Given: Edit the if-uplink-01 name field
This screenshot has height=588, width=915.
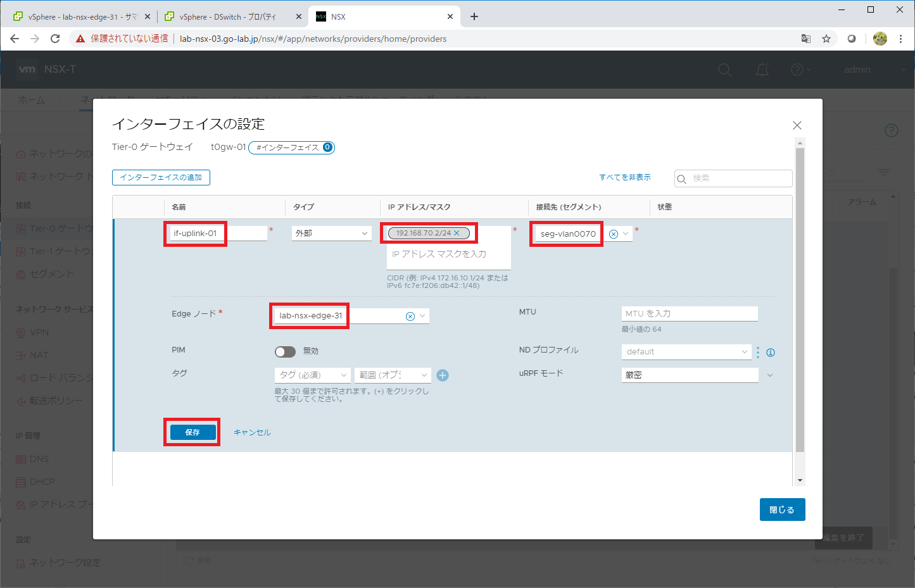Looking at the screenshot, I should click(x=218, y=233).
